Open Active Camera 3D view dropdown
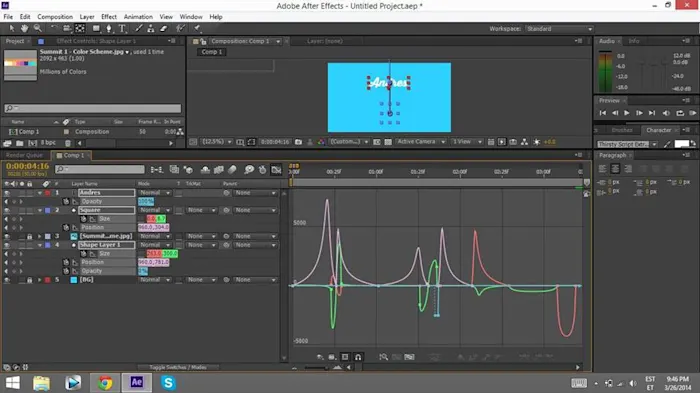The height and width of the screenshot is (393, 700). pos(421,142)
